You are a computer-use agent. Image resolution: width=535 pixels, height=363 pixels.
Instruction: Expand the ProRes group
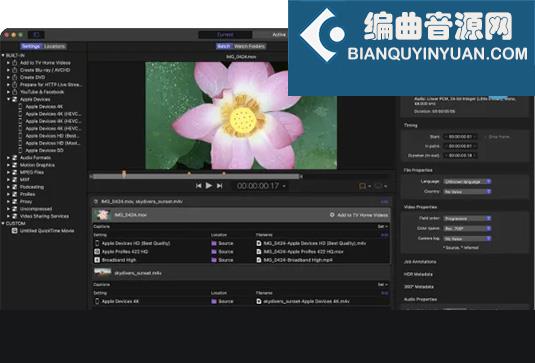[x=9, y=194]
